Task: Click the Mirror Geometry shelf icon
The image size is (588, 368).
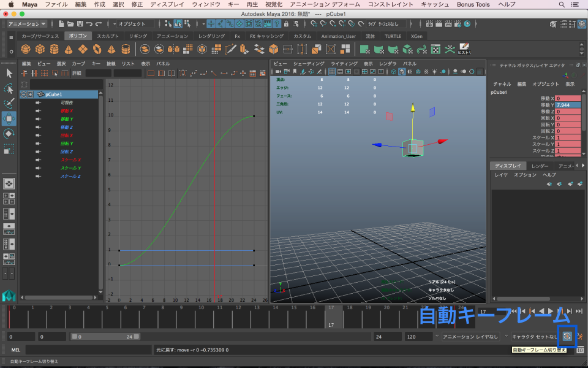Action: tap(173, 49)
